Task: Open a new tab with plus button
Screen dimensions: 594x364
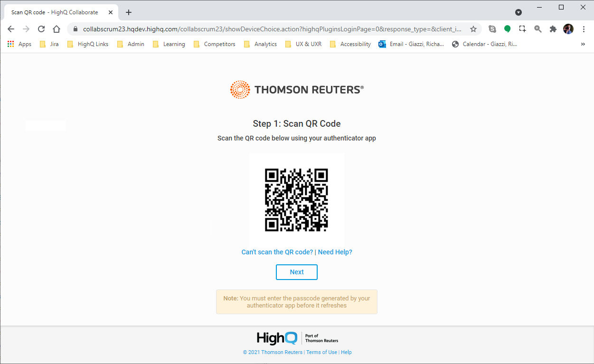Action: tap(128, 12)
